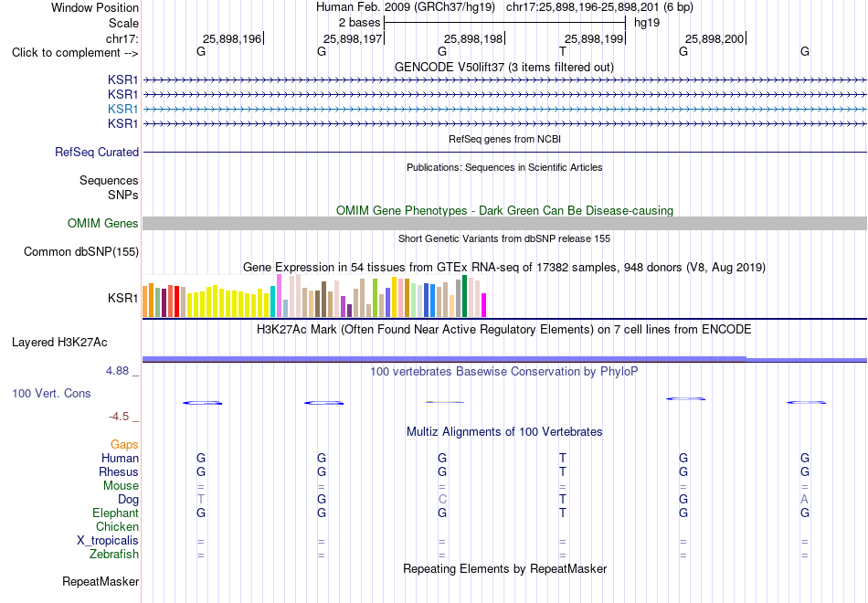Select the Dog species label
Image resolution: width=868 pixels, height=603 pixels.
(x=128, y=500)
